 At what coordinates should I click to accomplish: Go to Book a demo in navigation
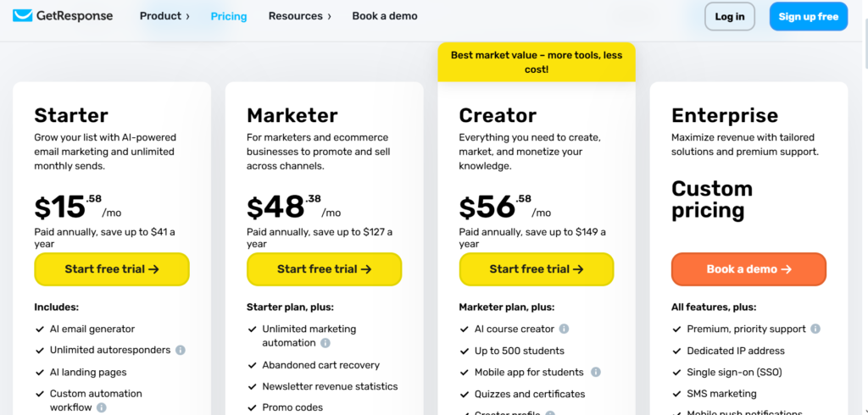(x=385, y=16)
